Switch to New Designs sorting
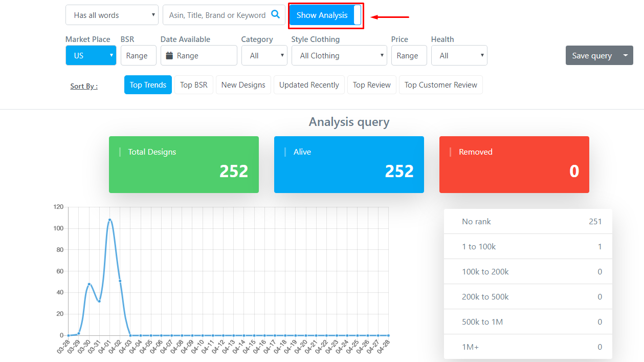This screenshot has width=644, height=362. coord(243,85)
